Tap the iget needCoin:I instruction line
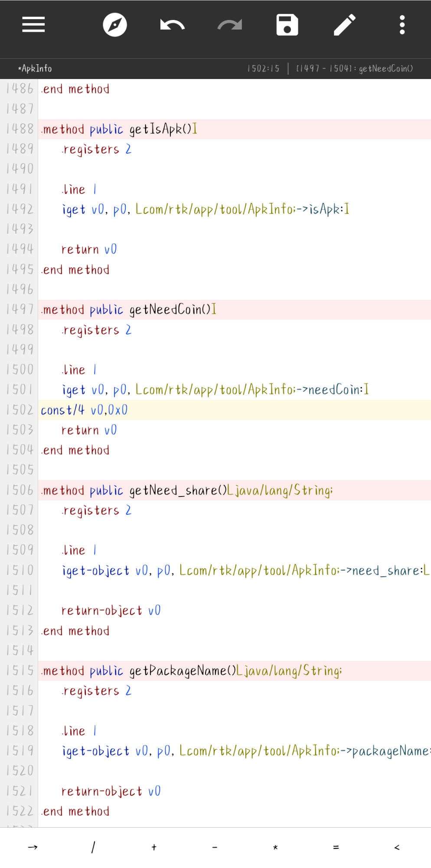 pyautogui.click(x=215, y=390)
